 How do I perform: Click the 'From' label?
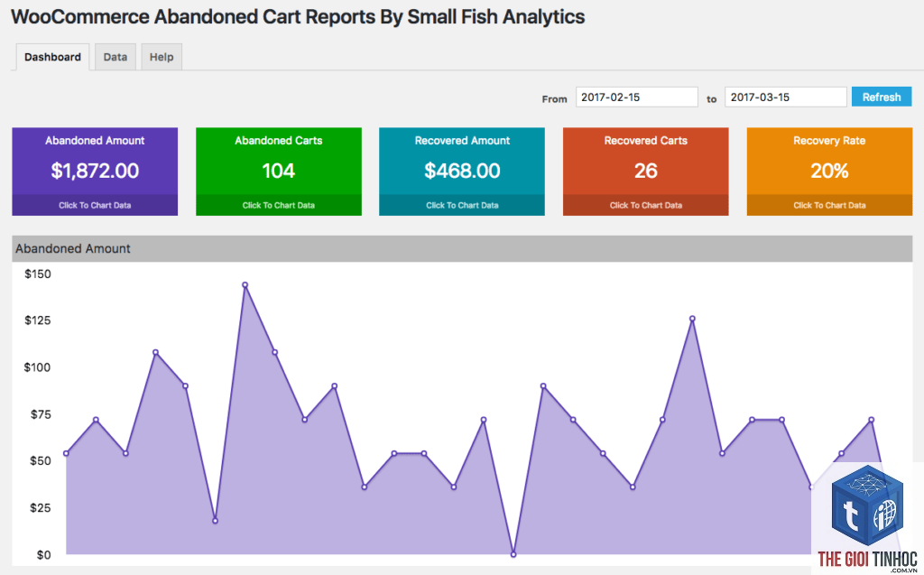pos(555,99)
